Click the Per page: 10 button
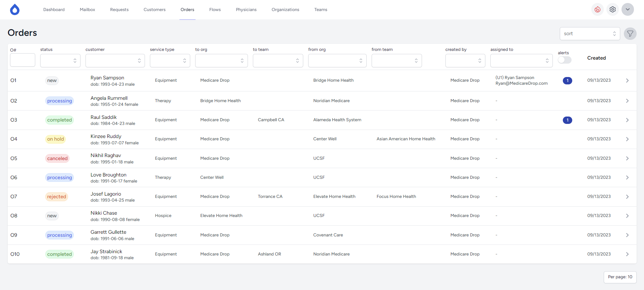Image resolution: width=644 pixels, height=290 pixels. (620, 277)
